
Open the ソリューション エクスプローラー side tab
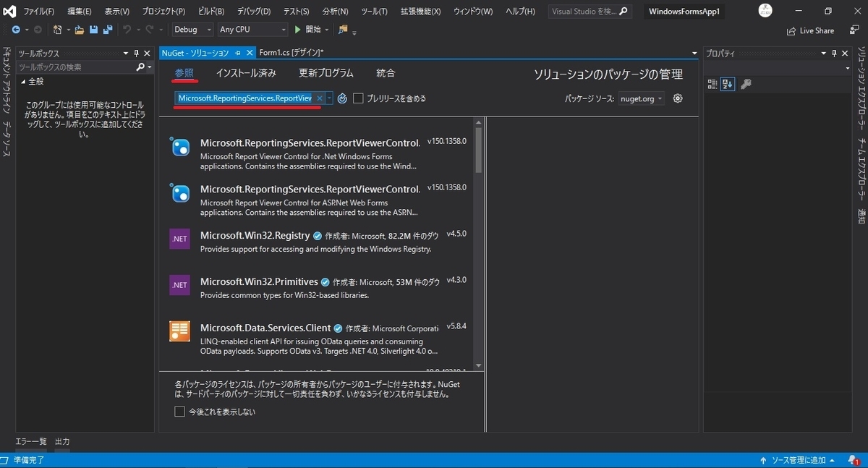tap(861, 90)
